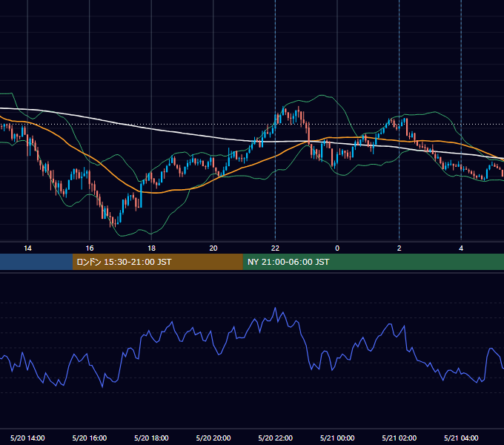Click the 5/20 14:00 date label below the oscillator
The height and width of the screenshot is (445, 504).
[x=27, y=438]
